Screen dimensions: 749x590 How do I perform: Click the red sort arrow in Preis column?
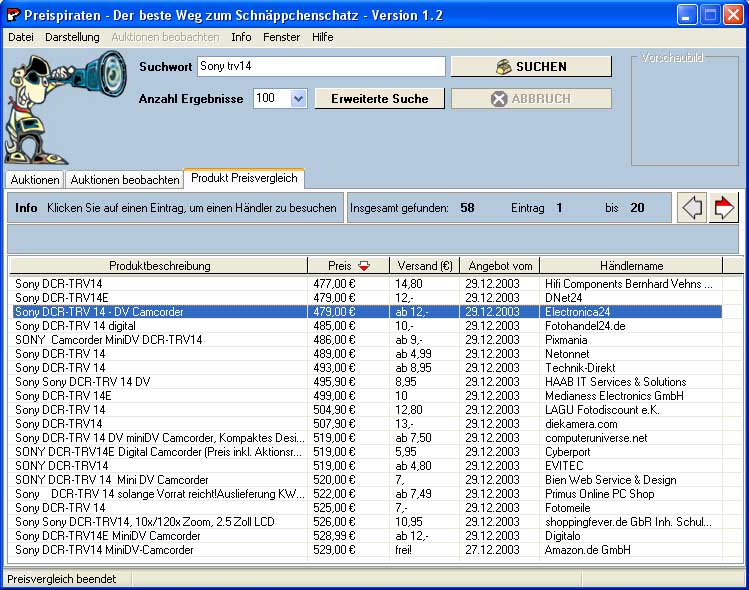363,266
